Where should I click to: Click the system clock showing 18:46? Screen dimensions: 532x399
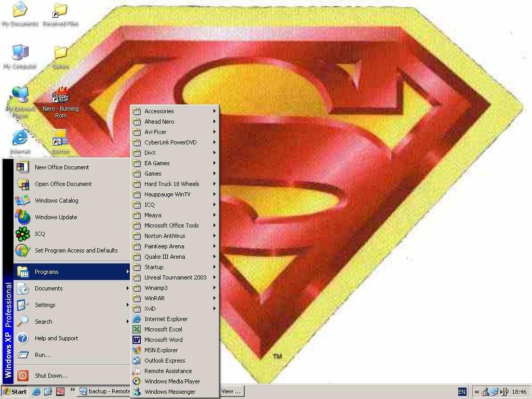click(519, 392)
